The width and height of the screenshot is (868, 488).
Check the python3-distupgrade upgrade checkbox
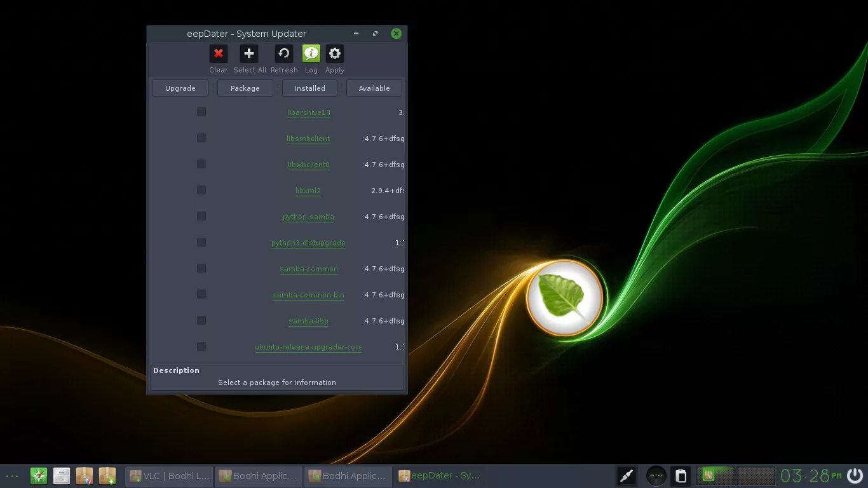pyautogui.click(x=201, y=242)
